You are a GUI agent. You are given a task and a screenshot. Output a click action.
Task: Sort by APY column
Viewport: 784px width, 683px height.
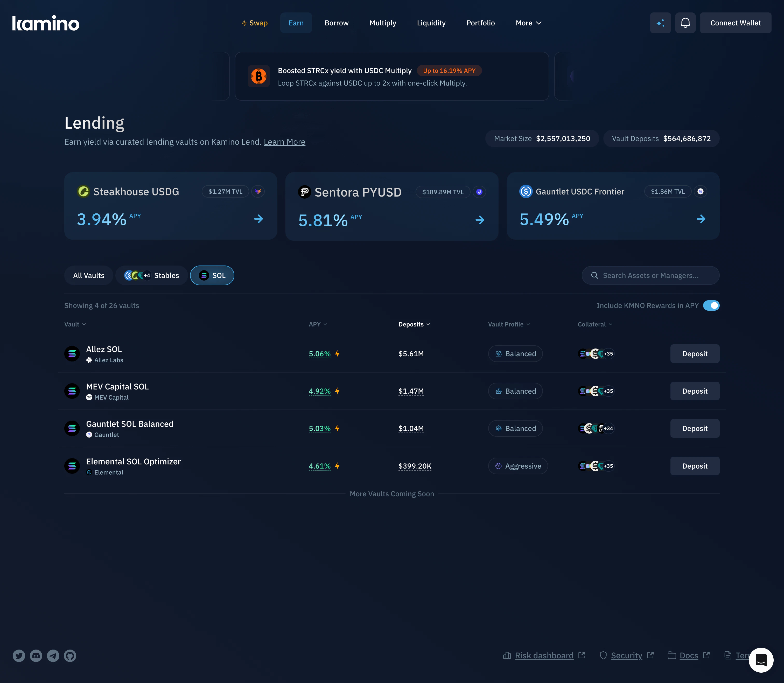(318, 324)
